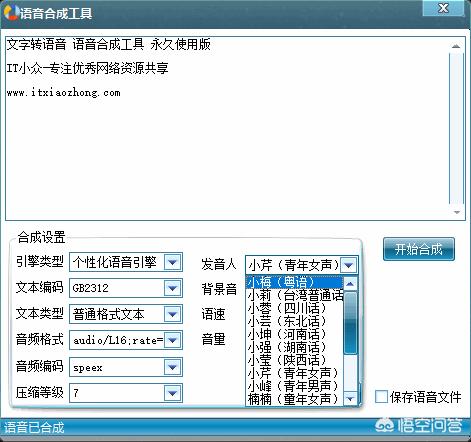Click the voice list scroll down arrow
The width and height of the screenshot is (471, 442).
[x=350, y=398]
